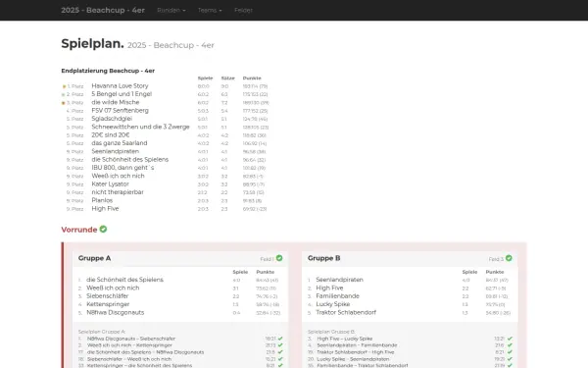Click the 'Feld 3' label in Gruppe B

496,259
